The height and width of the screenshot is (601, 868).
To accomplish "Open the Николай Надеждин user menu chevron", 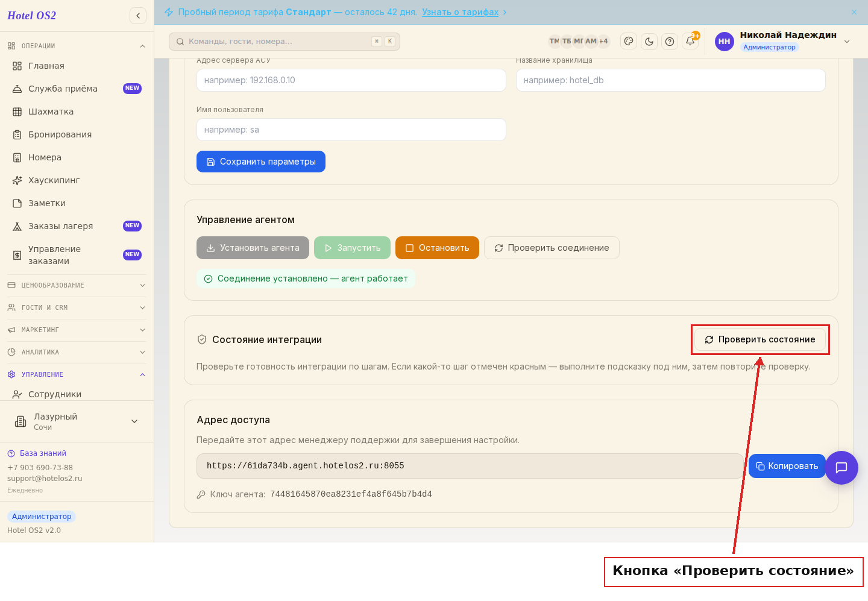I will (x=847, y=42).
